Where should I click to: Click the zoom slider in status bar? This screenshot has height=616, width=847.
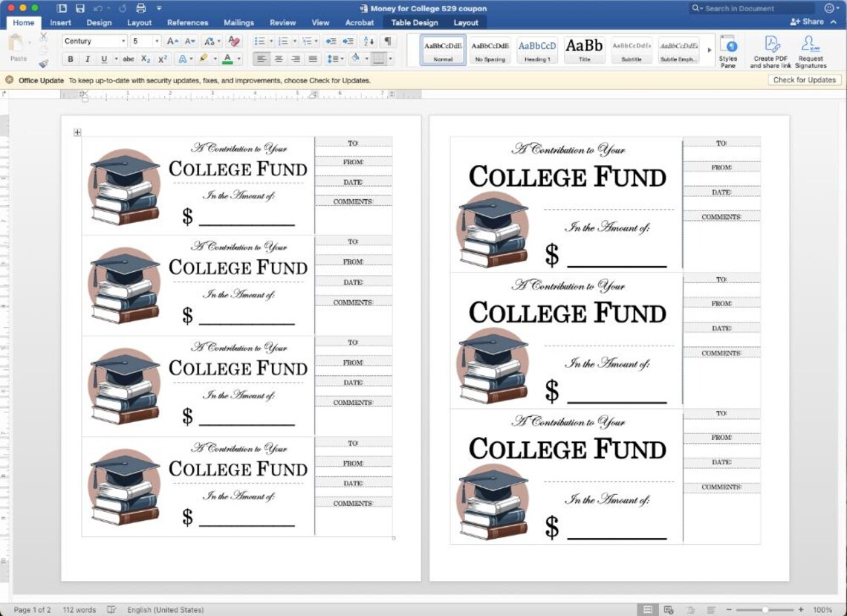click(765, 609)
